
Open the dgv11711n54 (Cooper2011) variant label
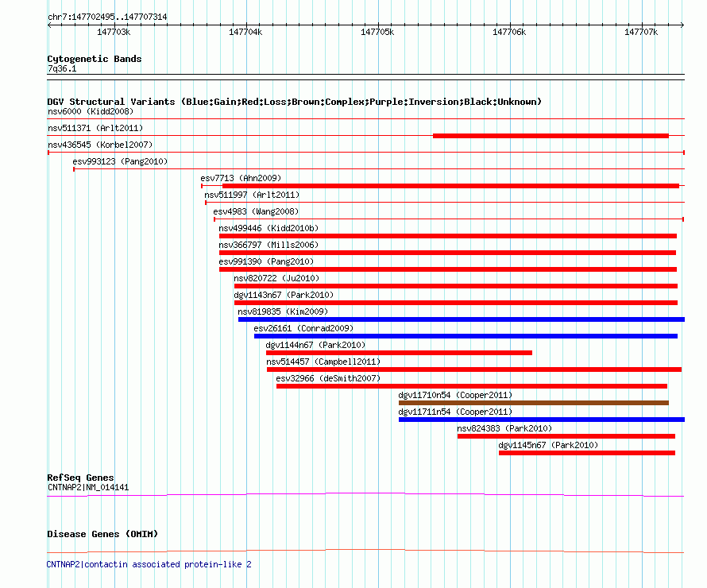[x=455, y=412]
